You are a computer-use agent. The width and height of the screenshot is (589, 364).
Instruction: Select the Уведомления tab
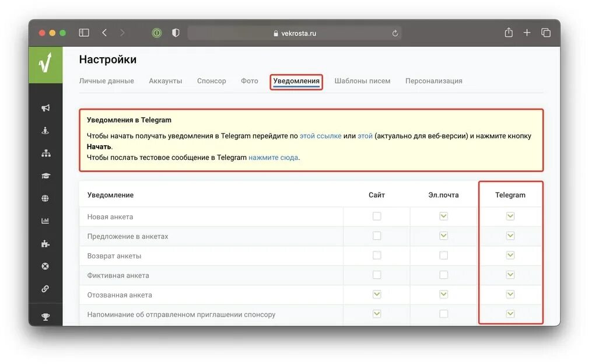tap(296, 81)
